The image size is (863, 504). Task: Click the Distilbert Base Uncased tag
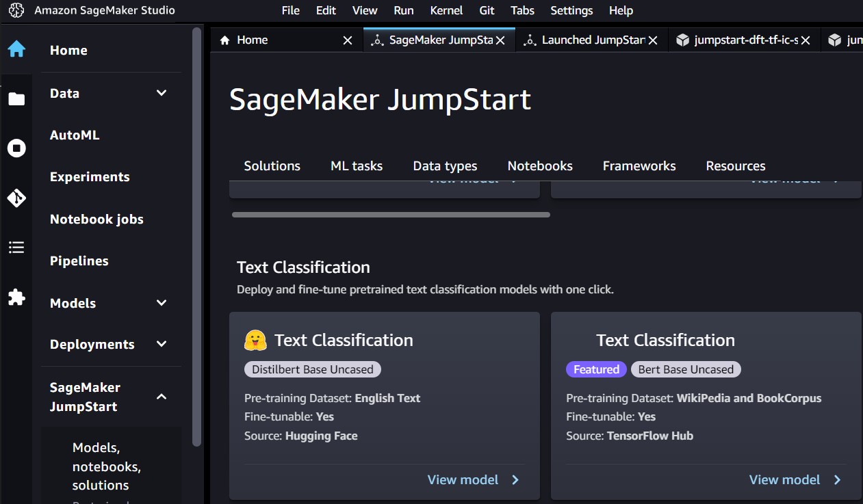point(313,369)
